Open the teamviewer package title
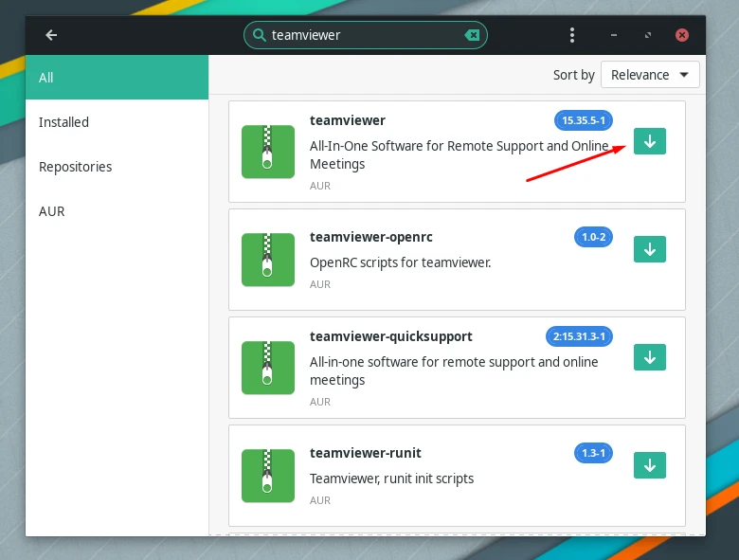 348,120
